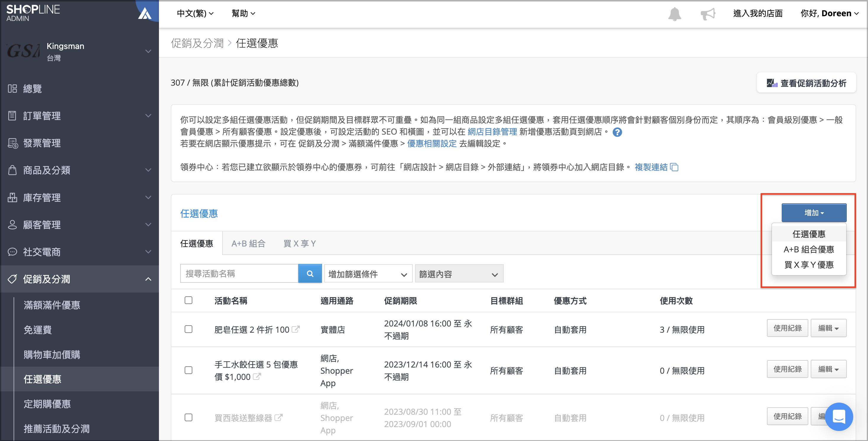Expand the Kingsman store switcher
This screenshot has width=868, height=441.
(x=148, y=51)
